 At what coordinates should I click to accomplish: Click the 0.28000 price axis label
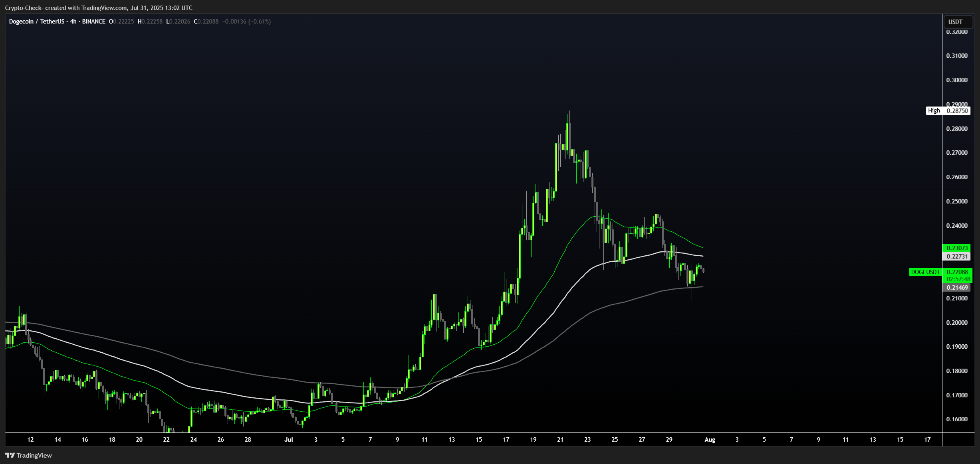click(x=957, y=128)
